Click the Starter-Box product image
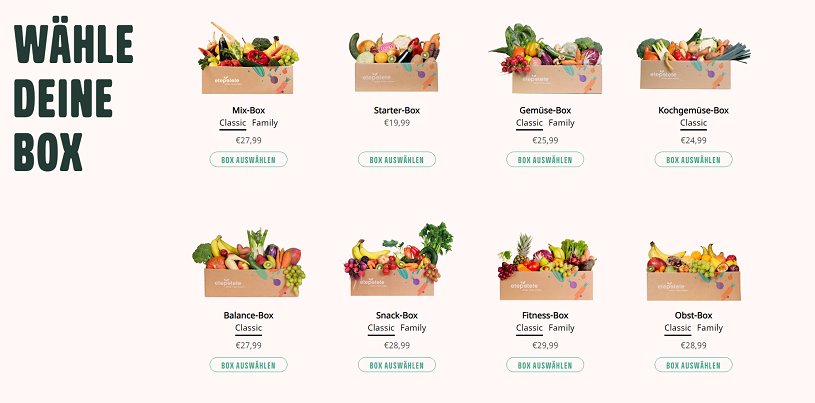Screen dimensions: 815x403 [396, 62]
